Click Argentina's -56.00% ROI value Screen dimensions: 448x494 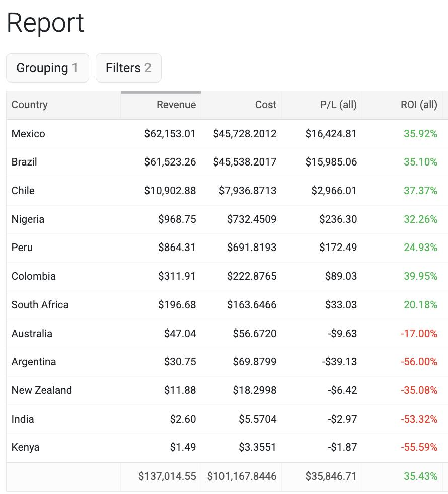[419, 362]
